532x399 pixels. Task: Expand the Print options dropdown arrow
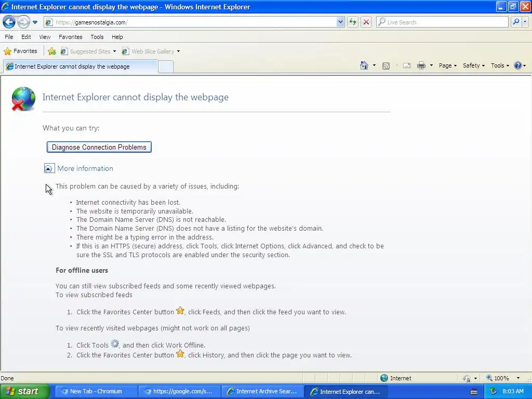coord(431,65)
